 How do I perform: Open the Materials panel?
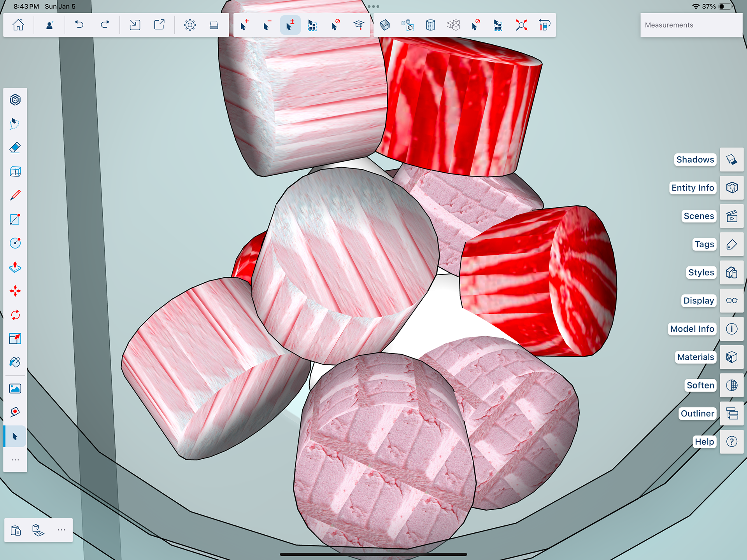pyautogui.click(x=731, y=357)
